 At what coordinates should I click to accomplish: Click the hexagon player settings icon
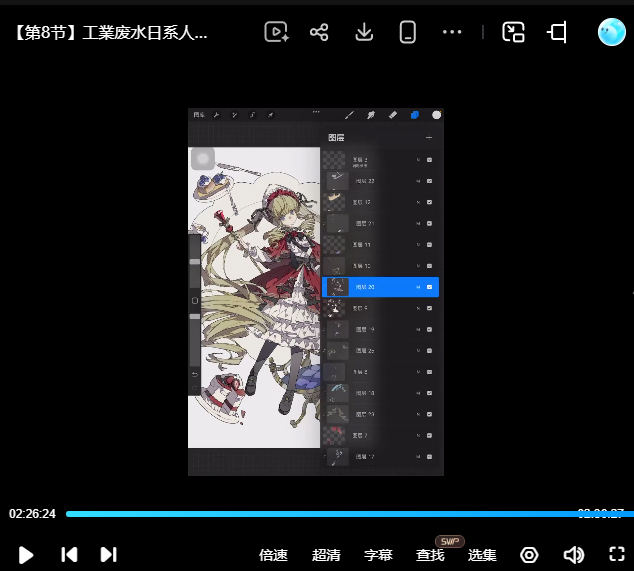point(529,555)
